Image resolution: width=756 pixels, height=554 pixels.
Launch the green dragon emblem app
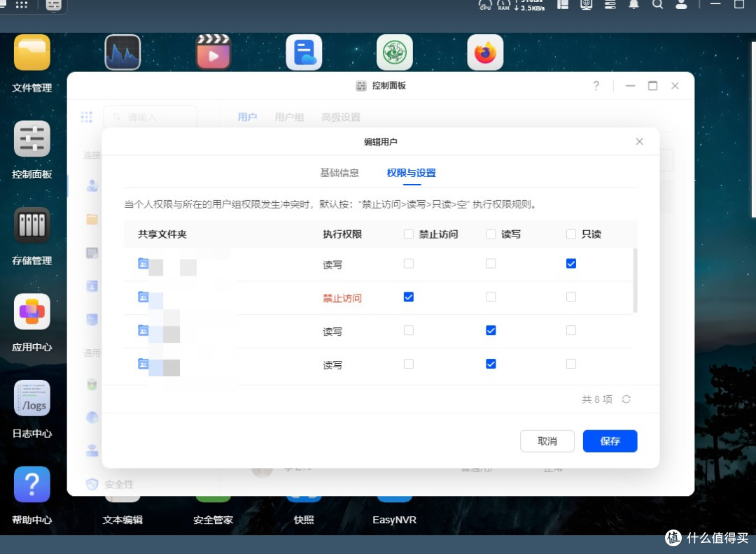click(x=394, y=52)
